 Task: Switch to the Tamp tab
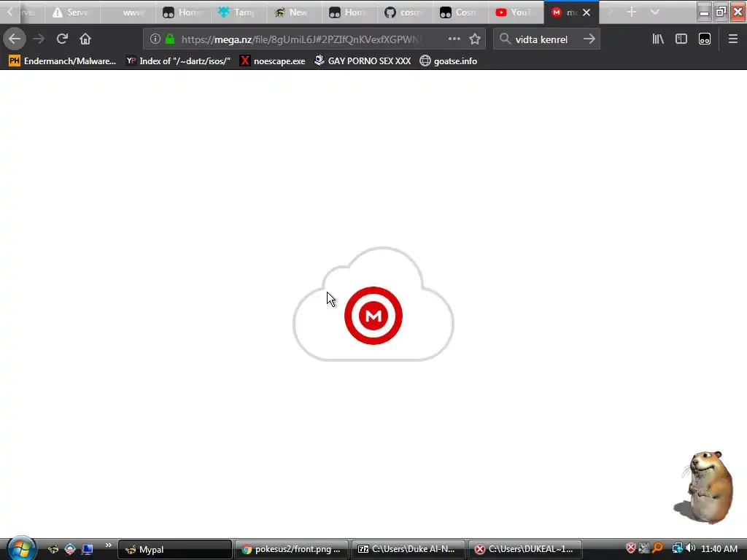(x=239, y=12)
